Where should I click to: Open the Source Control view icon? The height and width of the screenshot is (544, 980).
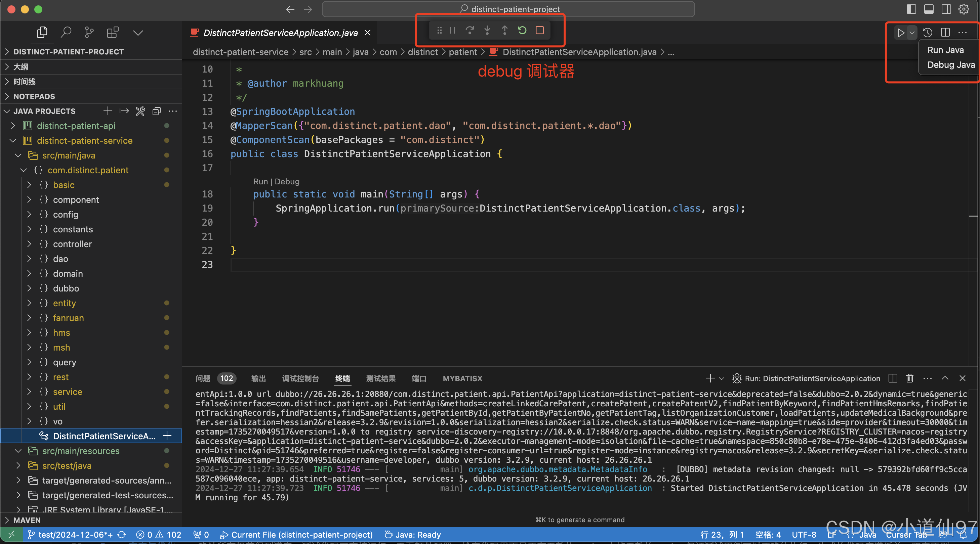click(x=89, y=33)
